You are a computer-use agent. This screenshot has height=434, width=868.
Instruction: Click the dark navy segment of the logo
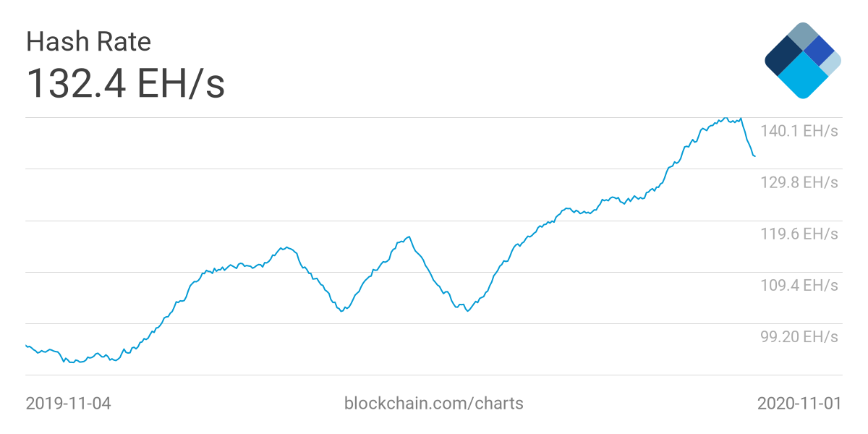783,57
